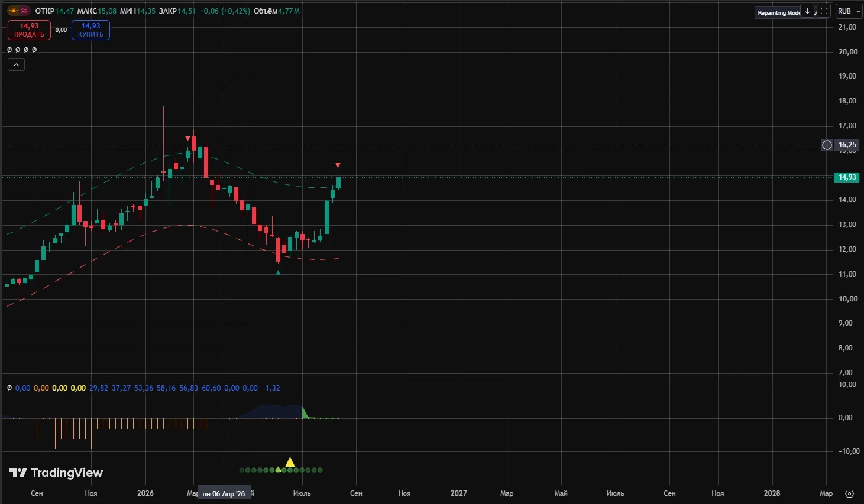Click the orange sun market-status icon
This screenshot has height=504, width=864.
coord(12,11)
